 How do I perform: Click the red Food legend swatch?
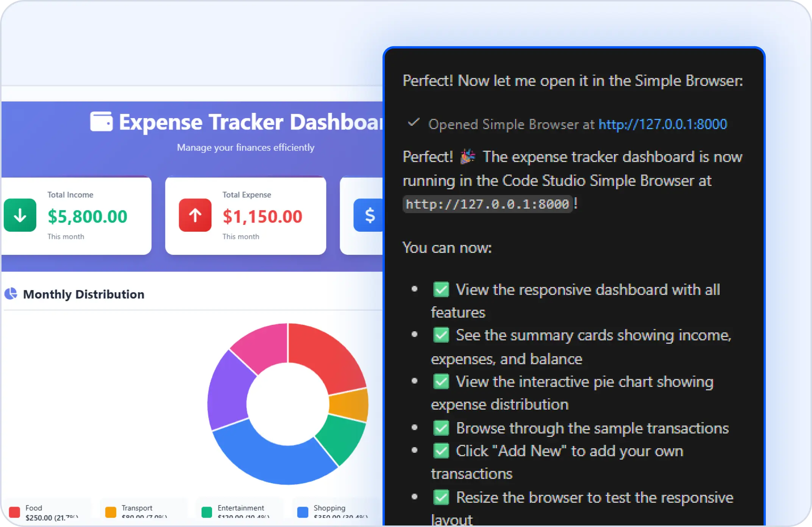(x=14, y=512)
